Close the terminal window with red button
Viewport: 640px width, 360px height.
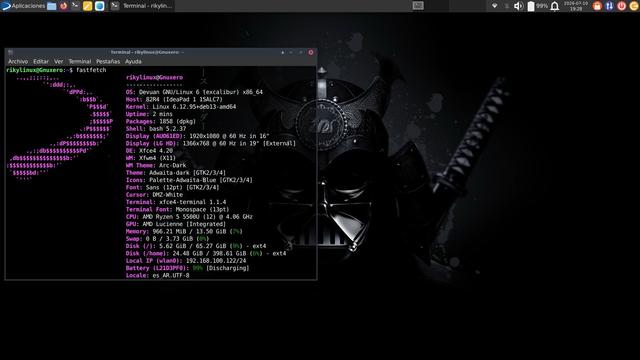[311, 52]
